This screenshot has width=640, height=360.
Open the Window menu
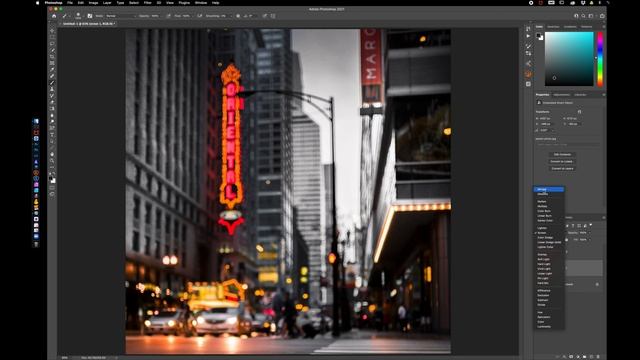tap(201, 2)
